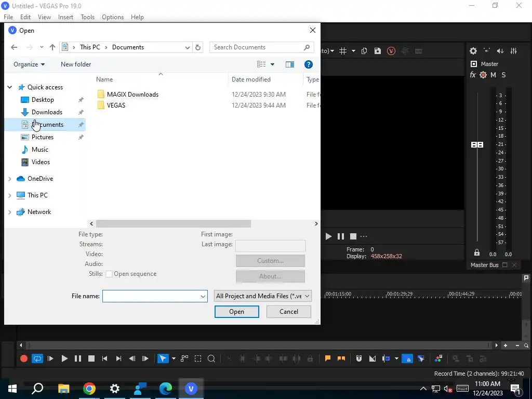Stop playback in bottom transport bar

pyautogui.click(x=91, y=358)
